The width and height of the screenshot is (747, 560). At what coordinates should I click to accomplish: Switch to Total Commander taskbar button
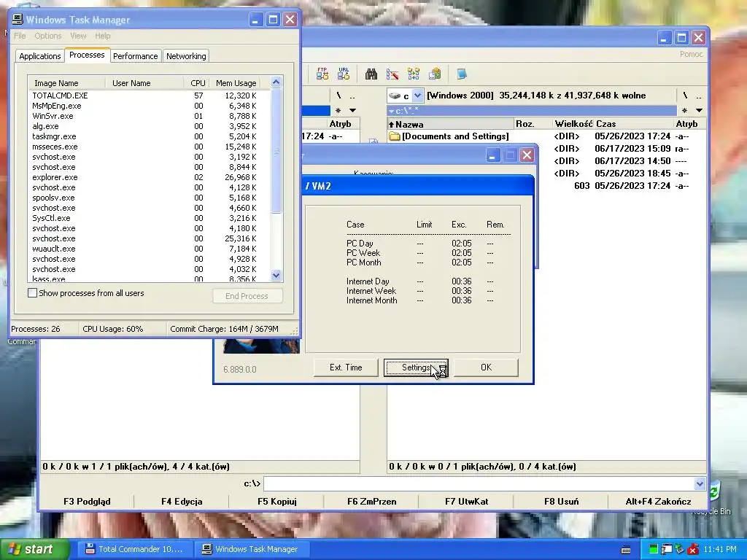click(135, 549)
